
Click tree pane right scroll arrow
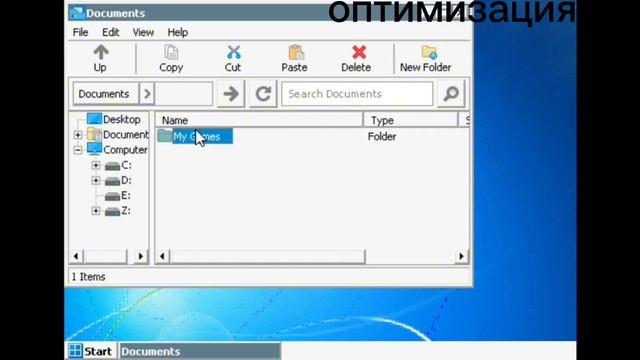click(x=140, y=256)
